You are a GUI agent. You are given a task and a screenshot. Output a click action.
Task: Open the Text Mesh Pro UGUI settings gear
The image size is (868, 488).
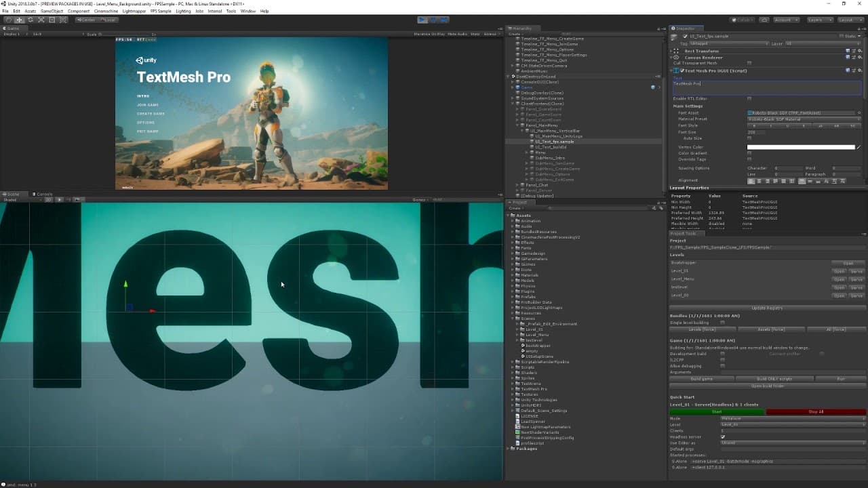tap(860, 70)
